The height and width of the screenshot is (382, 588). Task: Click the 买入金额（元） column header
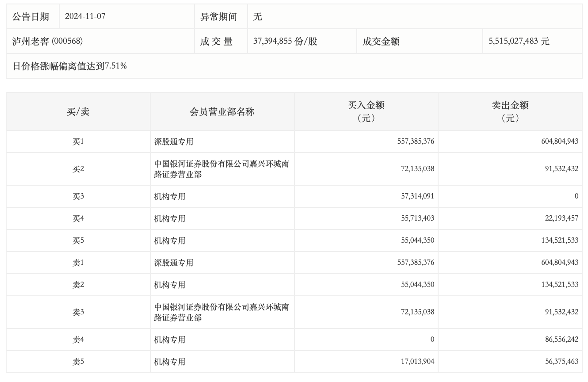tap(366, 111)
